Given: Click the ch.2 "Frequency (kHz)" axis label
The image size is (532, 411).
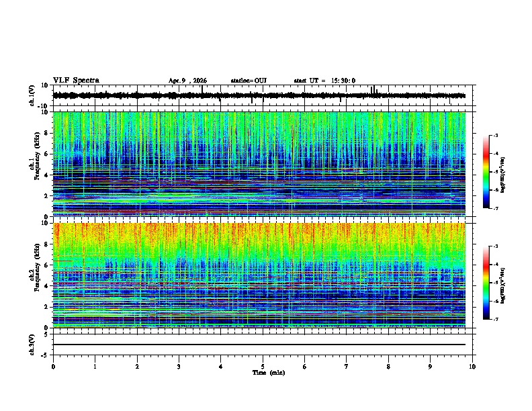Looking at the screenshot, I should tap(37, 267).
